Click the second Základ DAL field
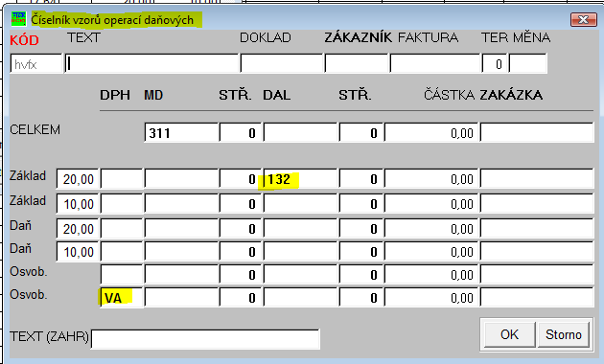Screen dimensions: 604x364 (x=300, y=203)
